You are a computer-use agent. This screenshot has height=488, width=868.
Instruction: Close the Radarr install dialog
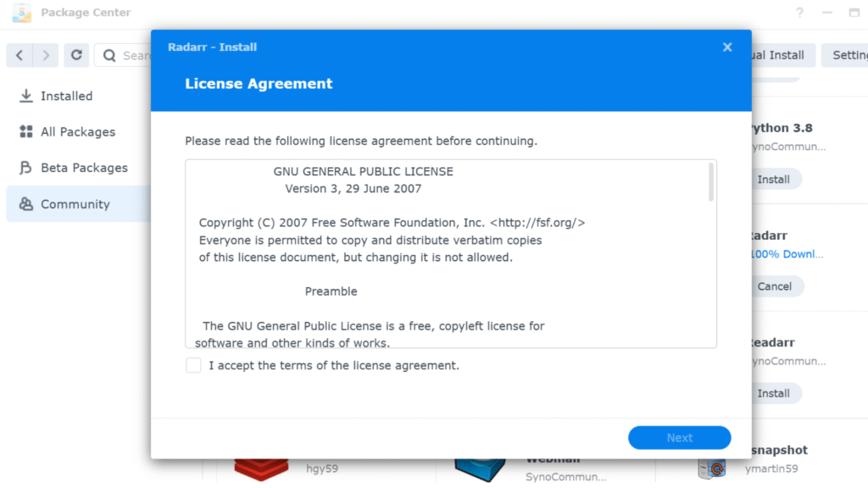click(726, 47)
